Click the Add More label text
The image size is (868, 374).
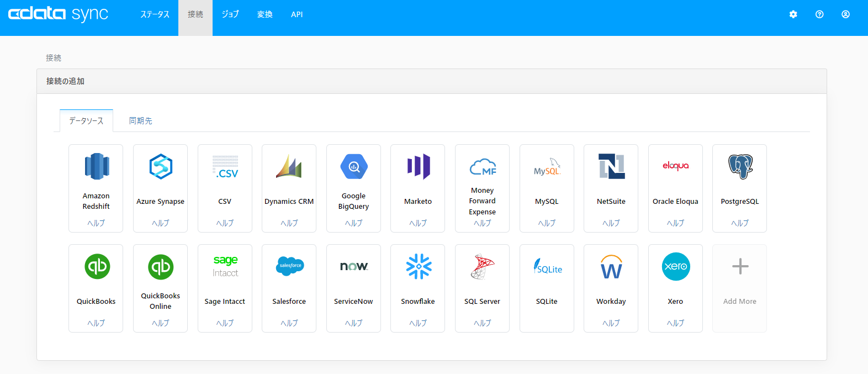point(740,302)
